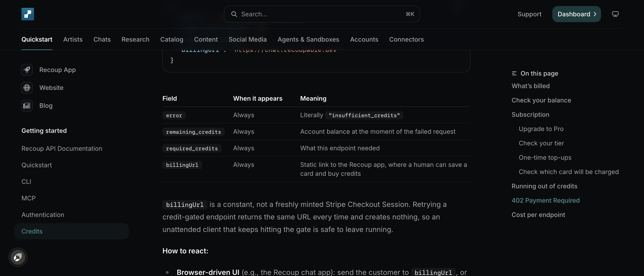644x276 pixels.
Task: Click the How to react heading
Action: click(x=185, y=251)
